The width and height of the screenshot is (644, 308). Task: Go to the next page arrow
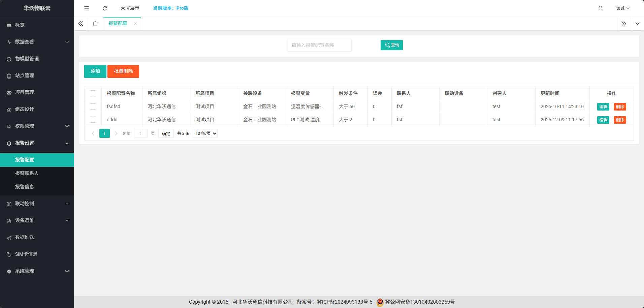pos(116,133)
